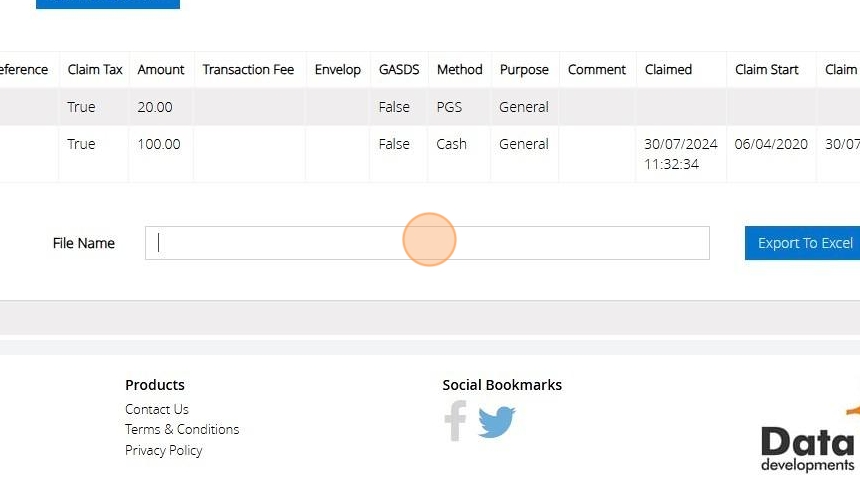The width and height of the screenshot is (860, 481).
Task: Select the row with 20.00 amount
Action: [x=155, y=107]
